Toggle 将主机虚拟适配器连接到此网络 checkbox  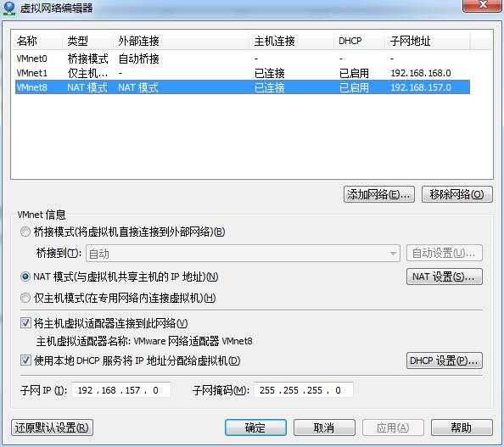25,323
